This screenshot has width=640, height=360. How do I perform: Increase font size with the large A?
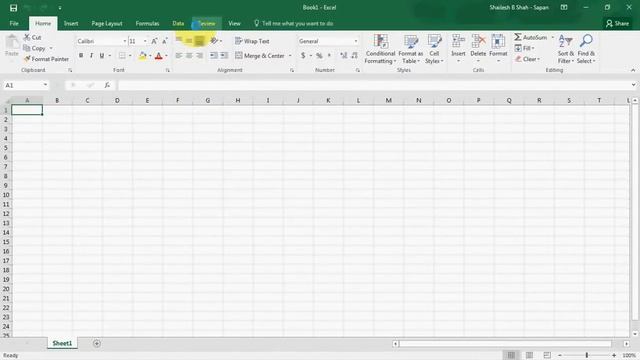pos(154,41)
